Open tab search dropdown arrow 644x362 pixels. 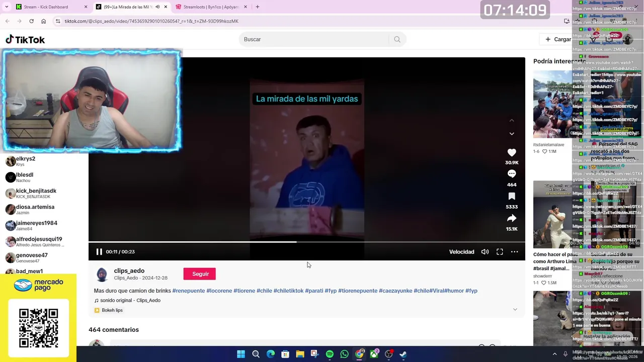[x=7, y=7]
